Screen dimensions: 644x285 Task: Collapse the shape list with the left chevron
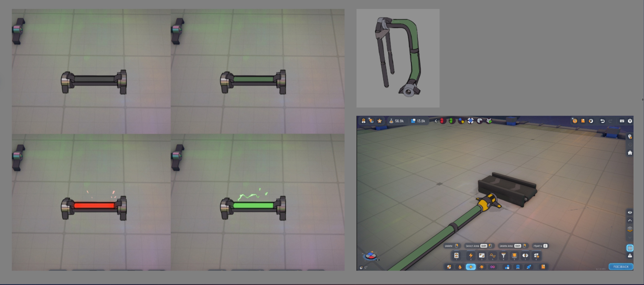point(436,121)
